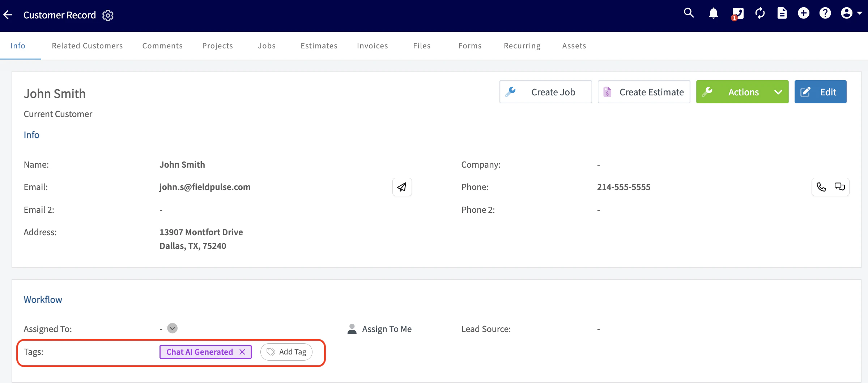Click the bold John Smith name value
Screen dimensions: 868x383
182,164
